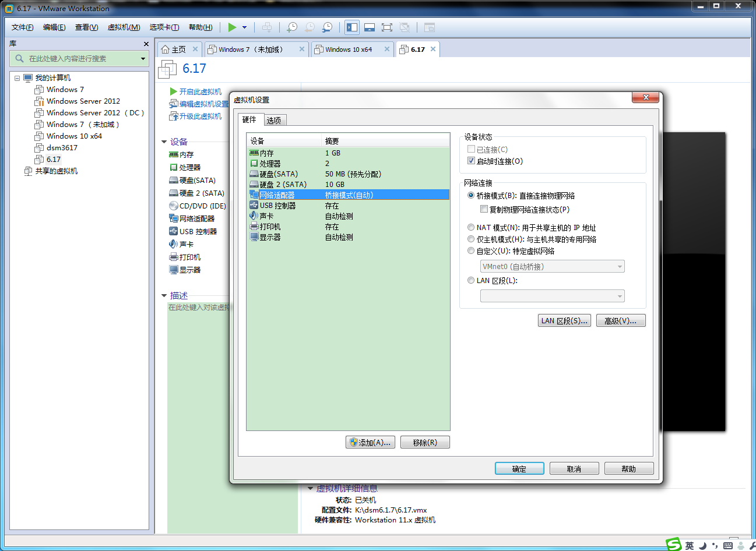Click the soft keyboard icon in IME bar
This screenshot has width=756, height=551.
pyautogui.click(x=728, y=546)
